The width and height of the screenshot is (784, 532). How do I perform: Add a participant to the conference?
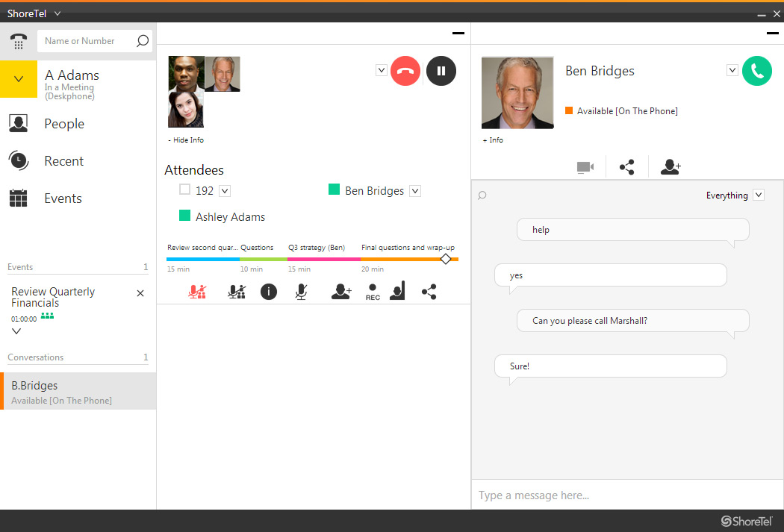point(341,291)
